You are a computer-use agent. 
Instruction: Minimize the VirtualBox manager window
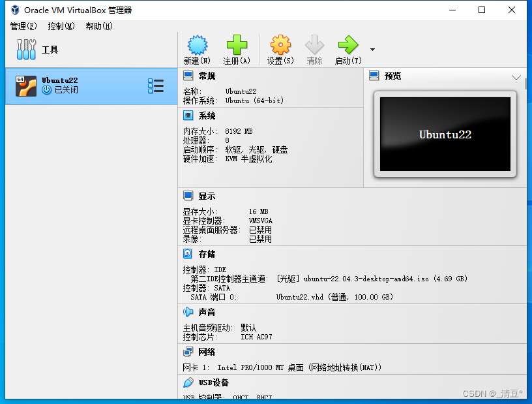[452, 10]
